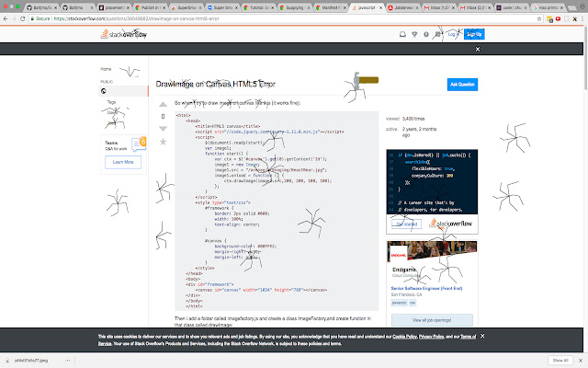Click the browser address bar
Screen dimensions: 588x368
tap(283, 18)
